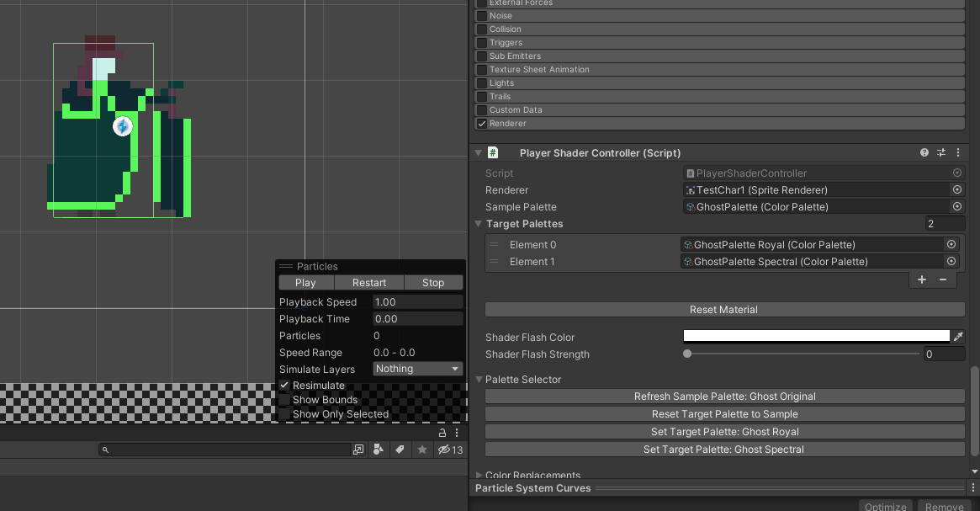Remove the selected Target Palettes element
980x511 pixels.
coord(943,279)
